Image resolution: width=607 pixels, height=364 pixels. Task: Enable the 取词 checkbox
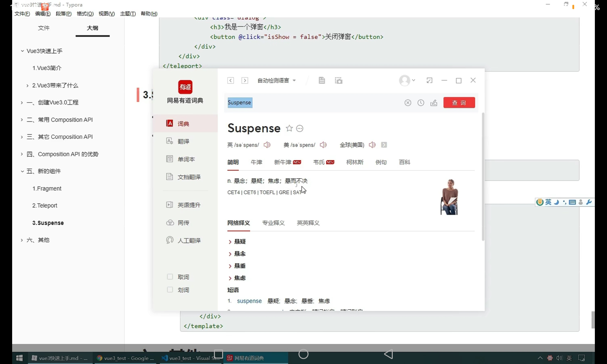pos(170,277)
